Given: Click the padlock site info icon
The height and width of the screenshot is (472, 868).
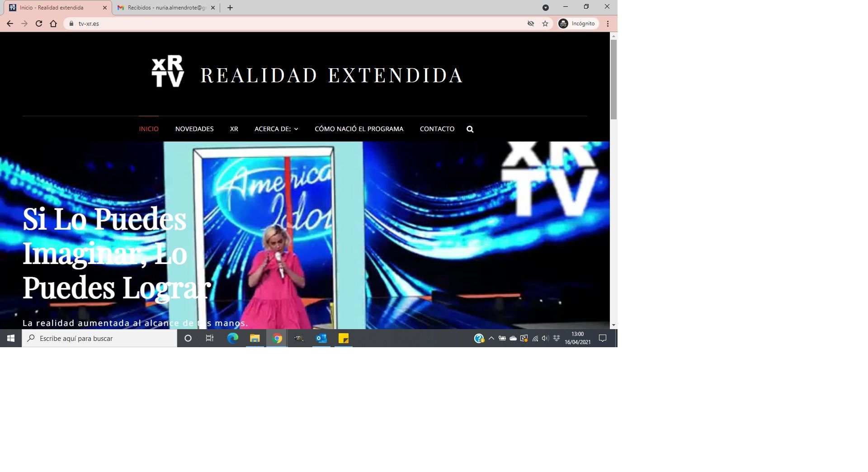Looking at the screenshot, I should click(71, 24).
